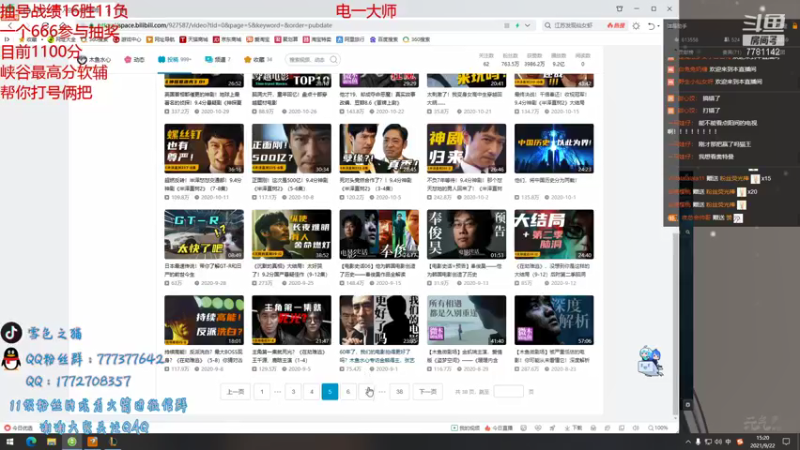800x450 pixels.
Task: Open the 所有相遇都是久别重逢 video thumbnail
Action: coord(466,320)
